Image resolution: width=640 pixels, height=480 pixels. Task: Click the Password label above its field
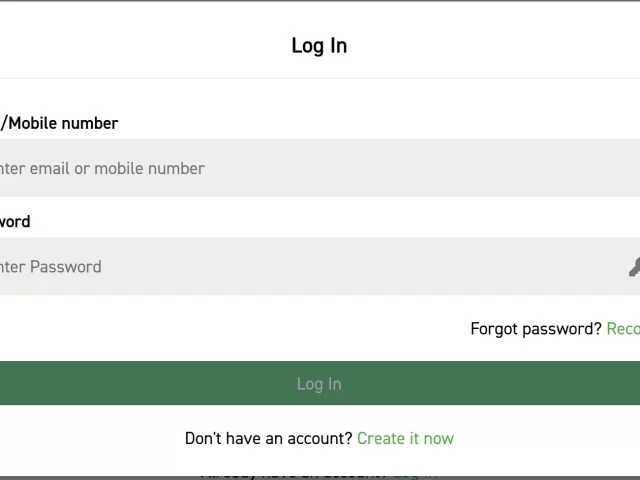16,221
